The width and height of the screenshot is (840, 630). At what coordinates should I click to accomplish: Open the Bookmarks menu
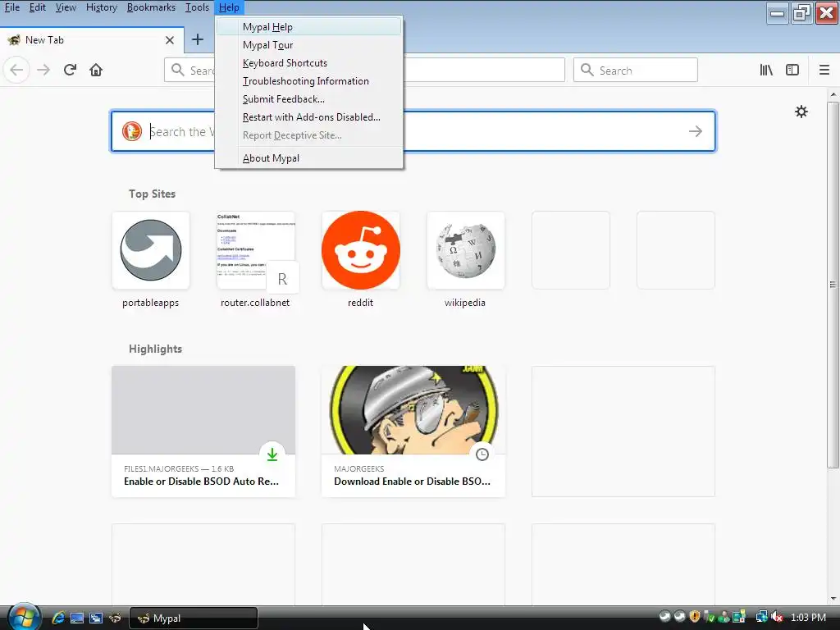point(151,7)
